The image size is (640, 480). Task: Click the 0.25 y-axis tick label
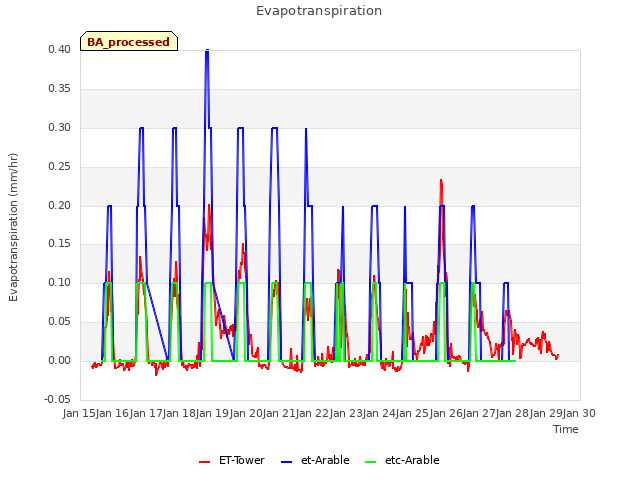[x=59, y=167]
